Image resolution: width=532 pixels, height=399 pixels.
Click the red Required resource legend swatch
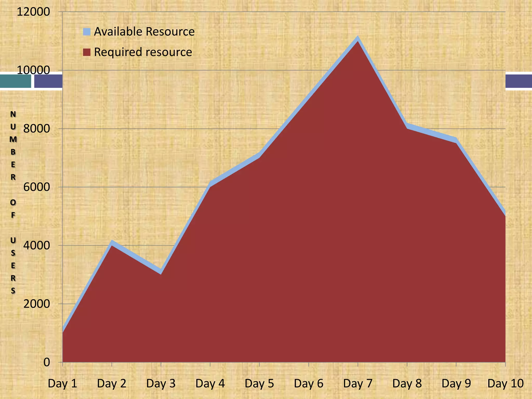pos(87,52)
